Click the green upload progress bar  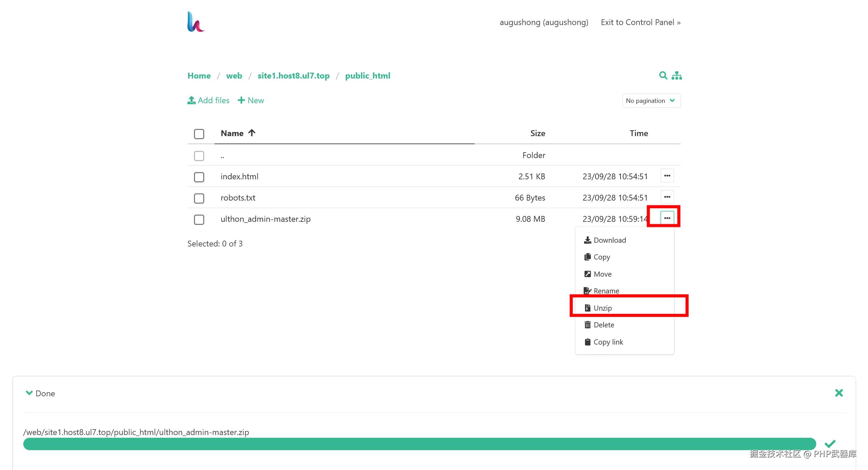point(419,444)
